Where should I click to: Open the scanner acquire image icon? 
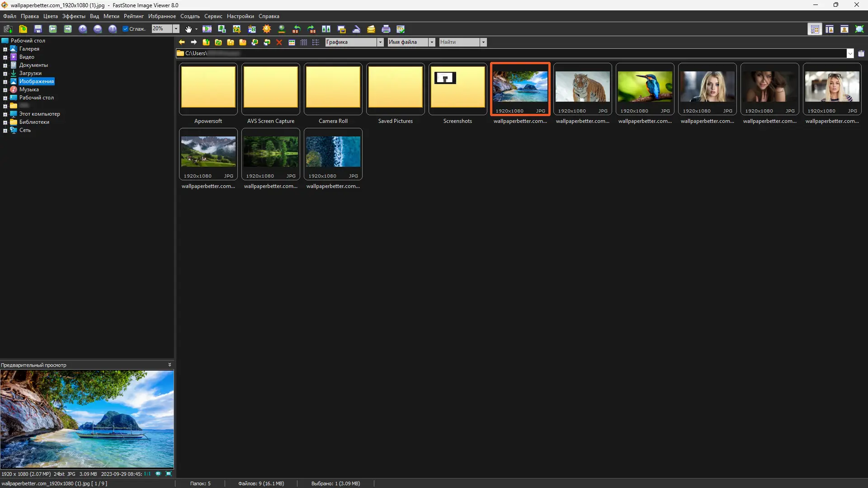[x=356, y=29]
